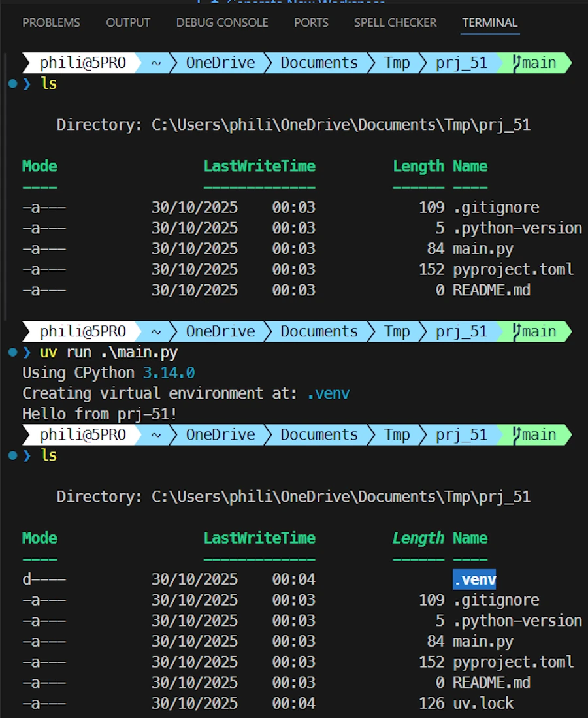Viewport: 588px width, 718px height.
Task: Activate the TERMINAL tab
Action: pos(490,22)
